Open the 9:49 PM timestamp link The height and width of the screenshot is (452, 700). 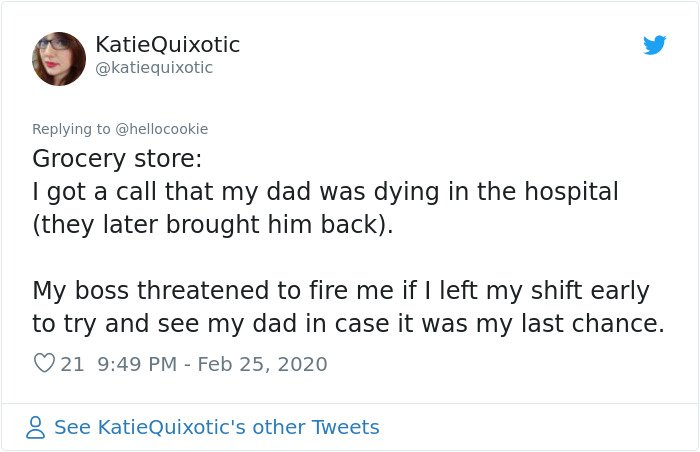137,364
